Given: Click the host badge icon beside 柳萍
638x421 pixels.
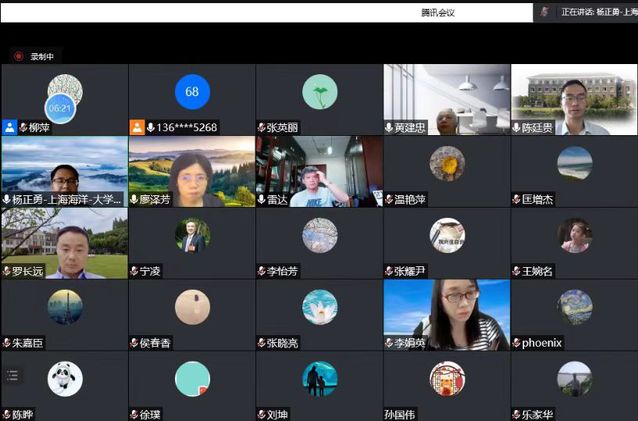Looking at the screenshot, I should [x=9, y=127].
